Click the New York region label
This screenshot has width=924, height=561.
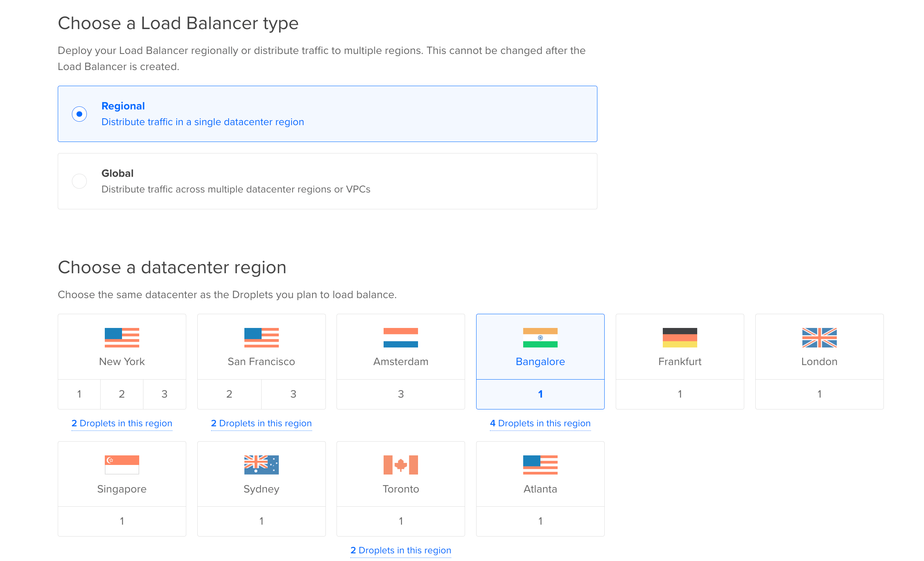(x=122, y=362)
